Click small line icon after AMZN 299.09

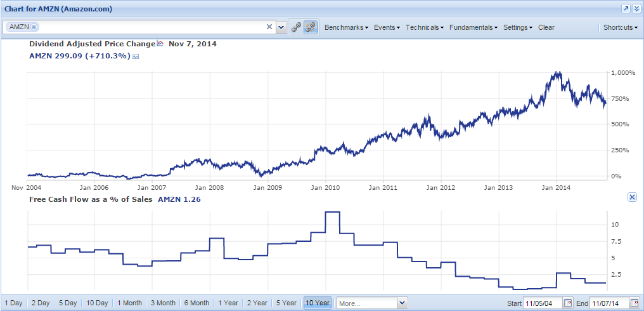[x=136, y=56]
